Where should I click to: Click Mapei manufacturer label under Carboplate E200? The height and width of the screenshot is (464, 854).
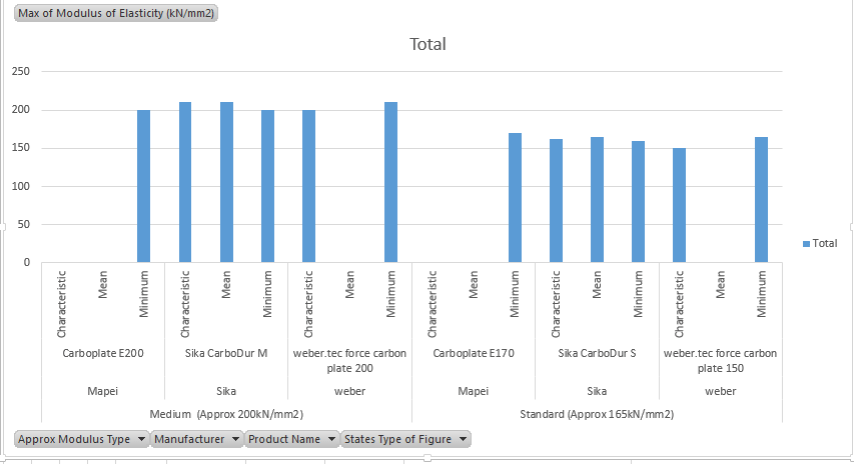point(103,392)
